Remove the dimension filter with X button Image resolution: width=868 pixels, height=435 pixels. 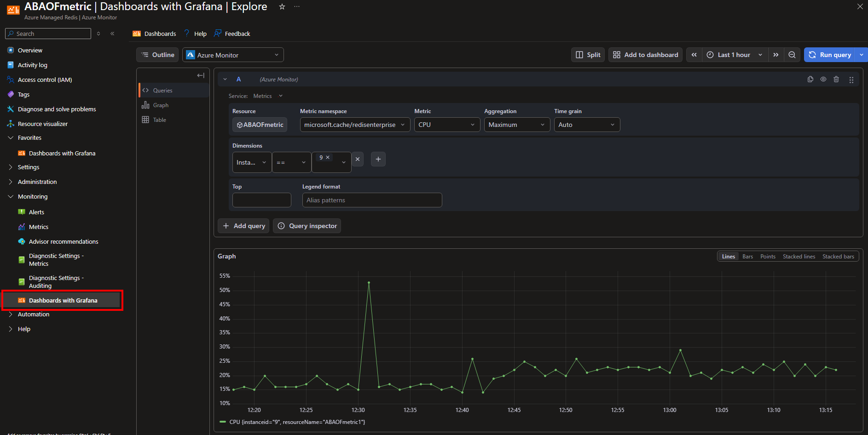(x=358, y=159)
